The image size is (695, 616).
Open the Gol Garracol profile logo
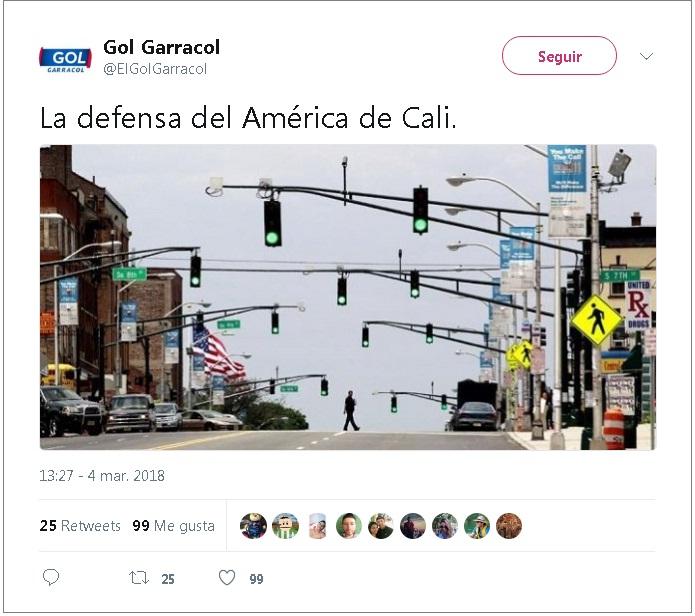pos(66,59)
